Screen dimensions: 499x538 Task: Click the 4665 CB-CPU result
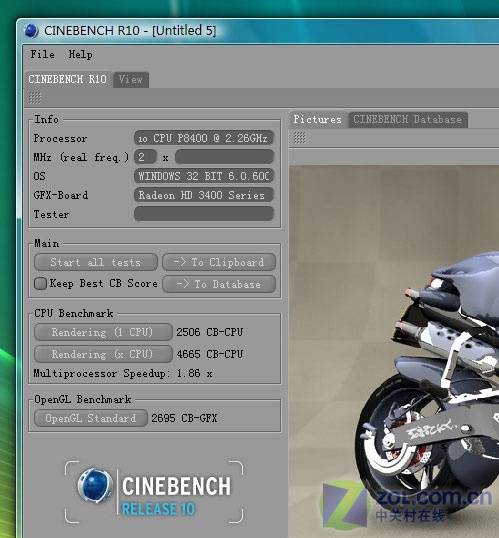coord(210,354)
